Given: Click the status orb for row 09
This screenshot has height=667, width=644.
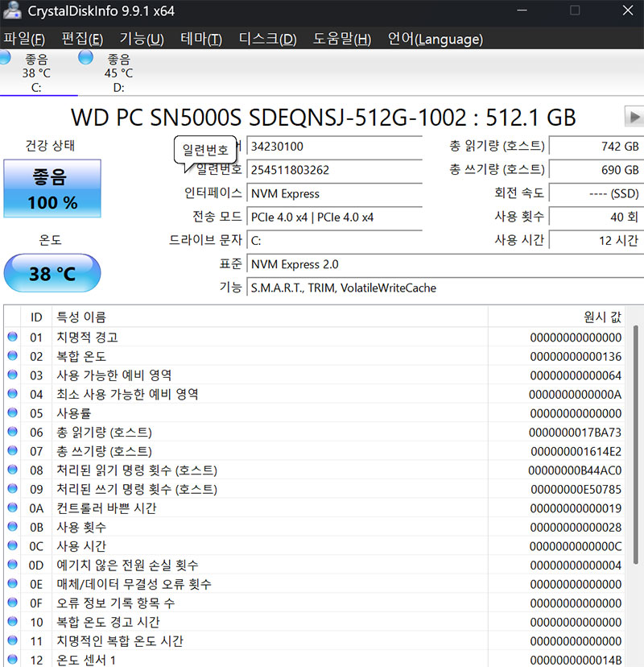Looking at the screenshot, I should click(x=12, y=488).
